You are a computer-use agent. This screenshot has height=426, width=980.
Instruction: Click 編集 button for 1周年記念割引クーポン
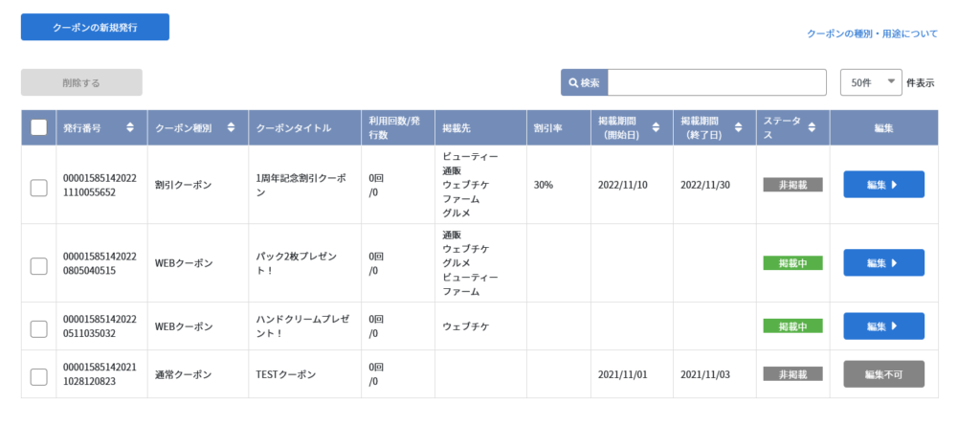coord(883,184)
